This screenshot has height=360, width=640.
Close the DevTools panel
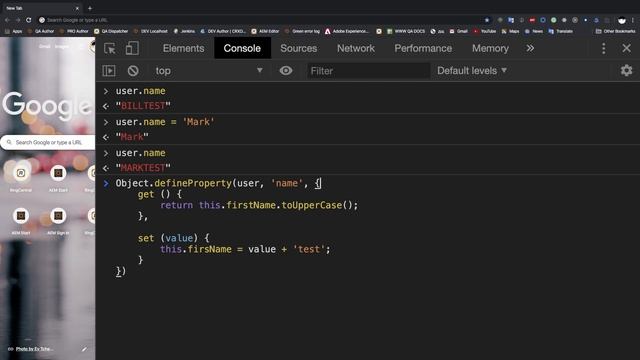[x=627, y=48]
